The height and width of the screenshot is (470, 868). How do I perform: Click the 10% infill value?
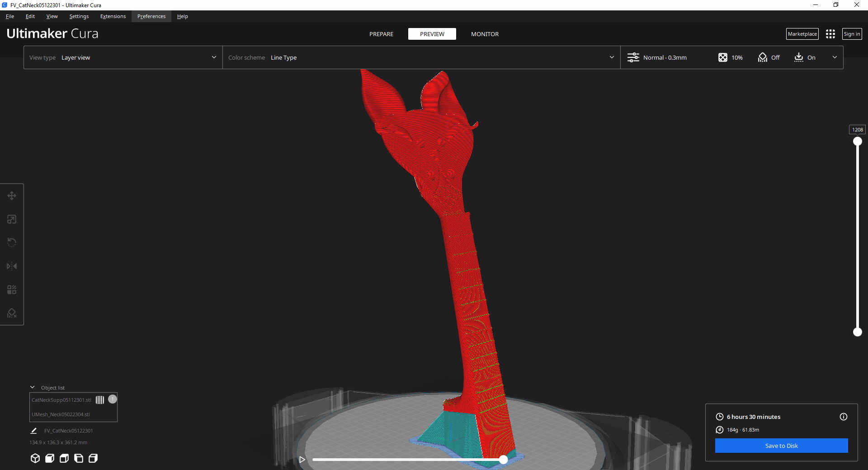(x=737, y=57)
